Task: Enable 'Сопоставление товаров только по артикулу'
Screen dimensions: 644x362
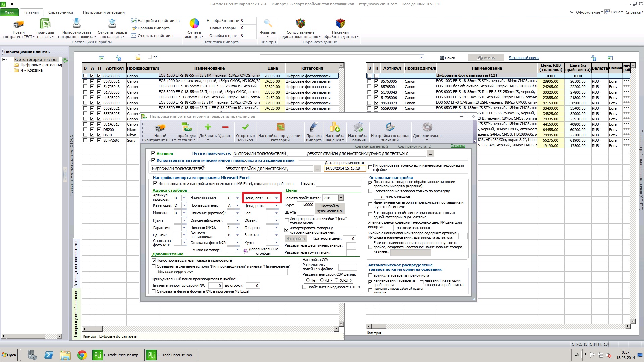Action: 370,191
